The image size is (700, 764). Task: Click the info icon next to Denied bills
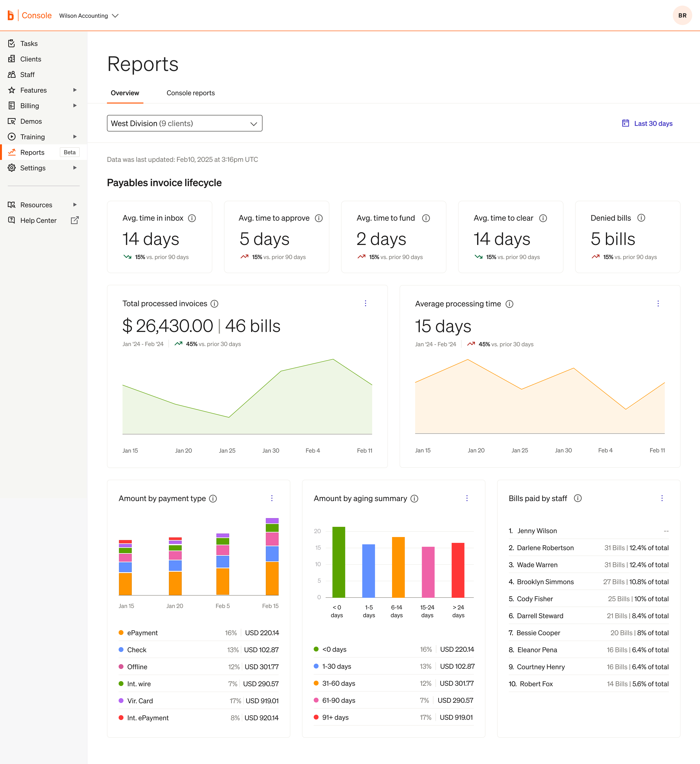pyautogui.click(x=641, y=217)
